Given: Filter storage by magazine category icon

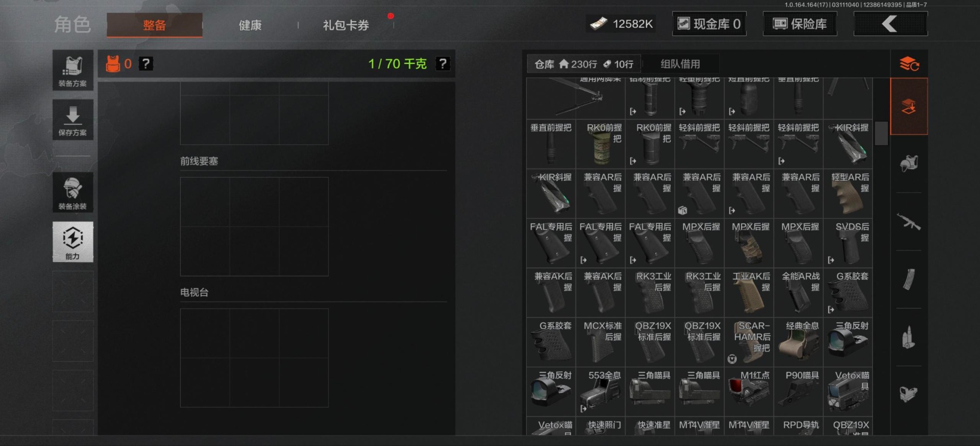Looking at the screenshot, I should [909, 279].
